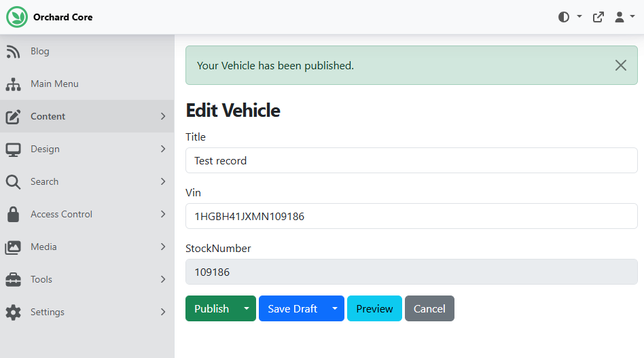Click the Main Menu sitemap icon
This screenshot has height=358, width=644.
(x=13, y=84)
